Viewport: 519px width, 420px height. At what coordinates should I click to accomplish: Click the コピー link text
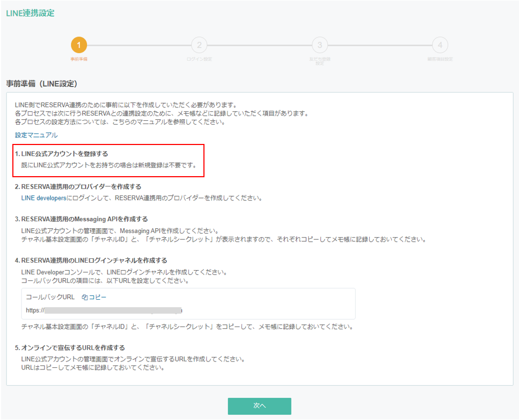tap(97, 297)
